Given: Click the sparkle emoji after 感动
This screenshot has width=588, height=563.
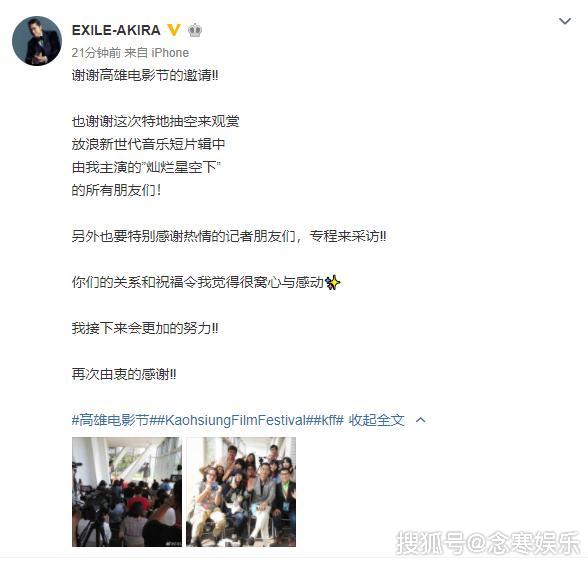Looking at the screenshot, I should (333, 282).
